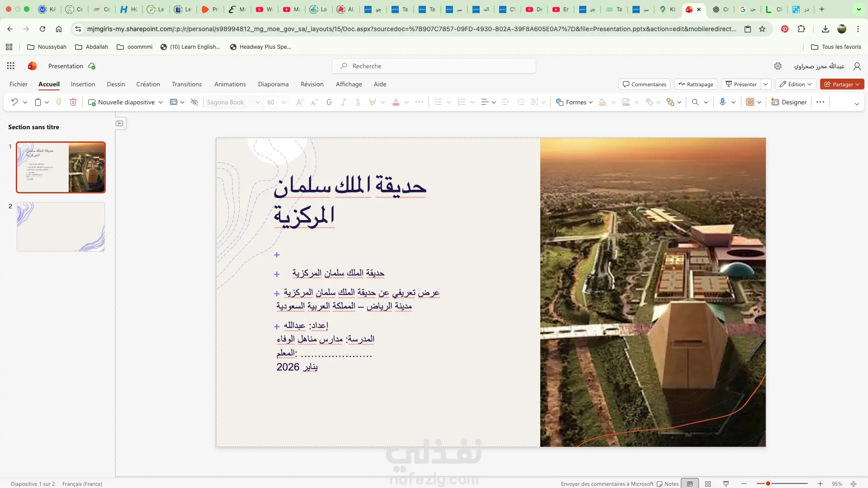The width and height of the screenshot is (868, 488).
Task: Select slide 2 thumbnail
Action: click(61, 226)
